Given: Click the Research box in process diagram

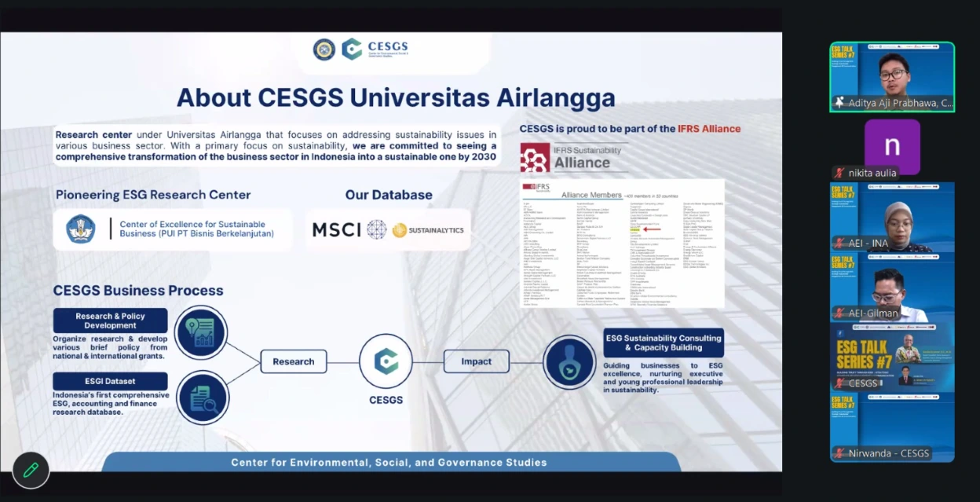Looking at the screenshot, I should (x=294, y=361).
